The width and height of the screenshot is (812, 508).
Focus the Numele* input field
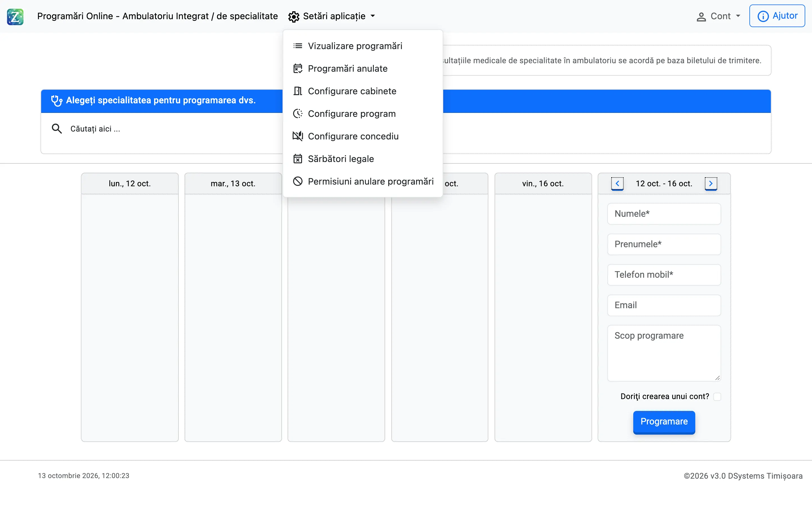(x=664, y=214)
